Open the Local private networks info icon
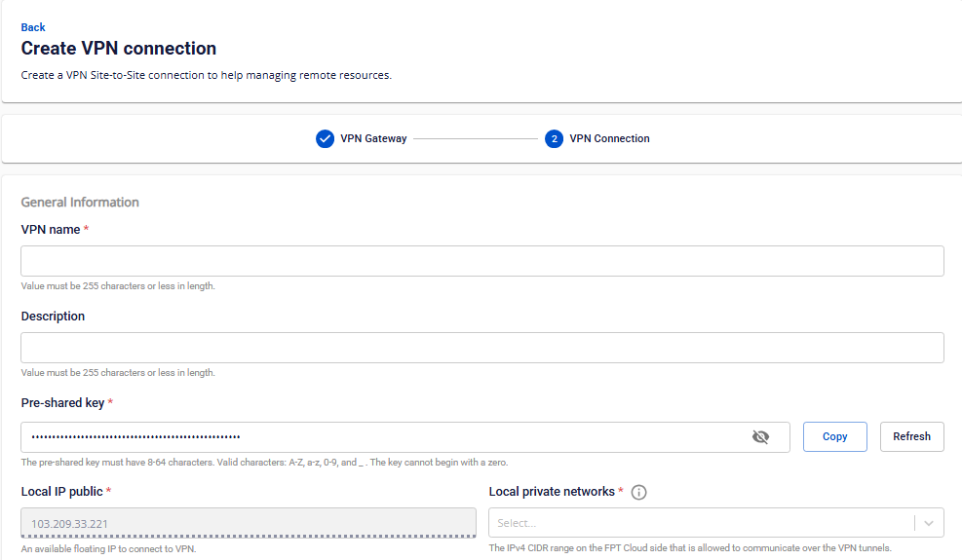The height and width of the screenshot is (560, 962). pyautogui.click(x=639, y=492)
